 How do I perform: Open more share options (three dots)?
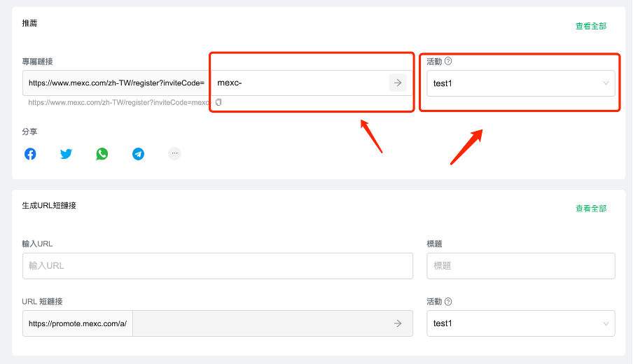(x=174, y=153)
